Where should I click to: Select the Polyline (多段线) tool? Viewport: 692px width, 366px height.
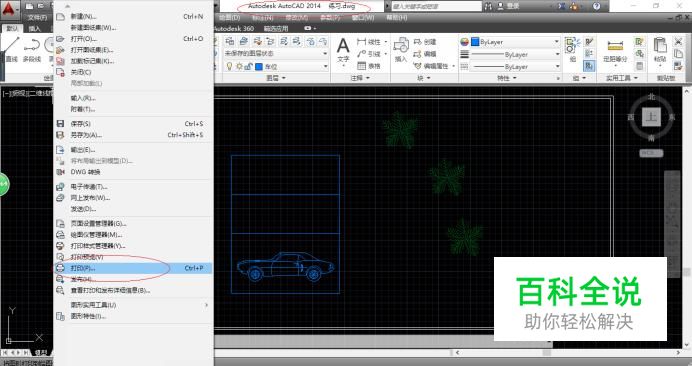32,49
